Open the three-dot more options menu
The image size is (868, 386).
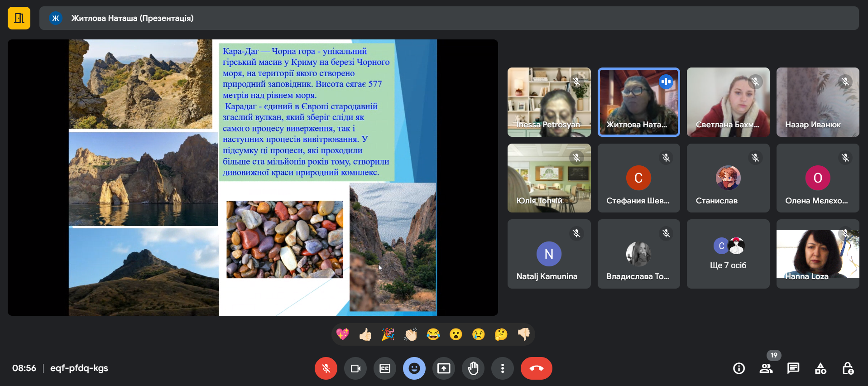[x=502, y=368]
